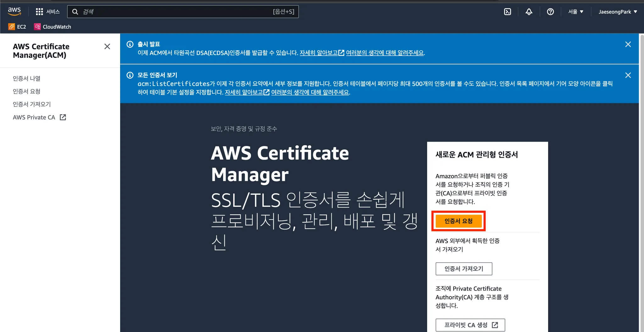Open the notifications bell icon
The width and height of the screenshot is (644, 332).
pyautogui.click(x=529, y=12)
